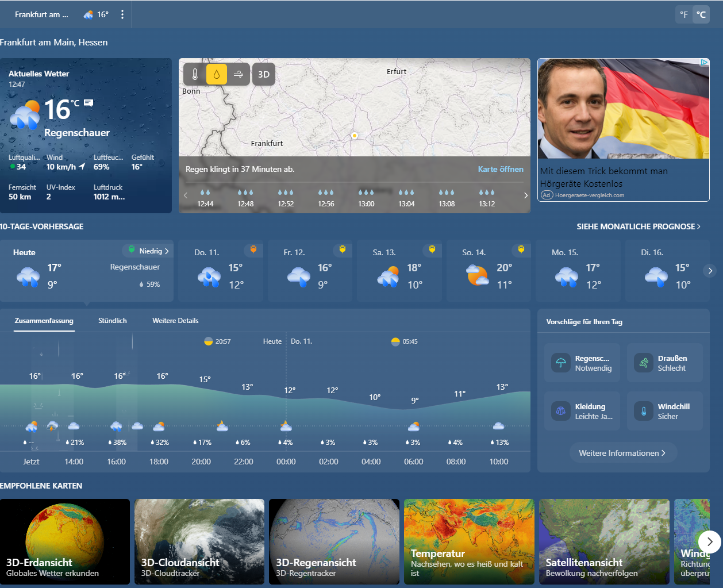
Task: Open the map via Karte öffnen
Action: click(501, 169)
